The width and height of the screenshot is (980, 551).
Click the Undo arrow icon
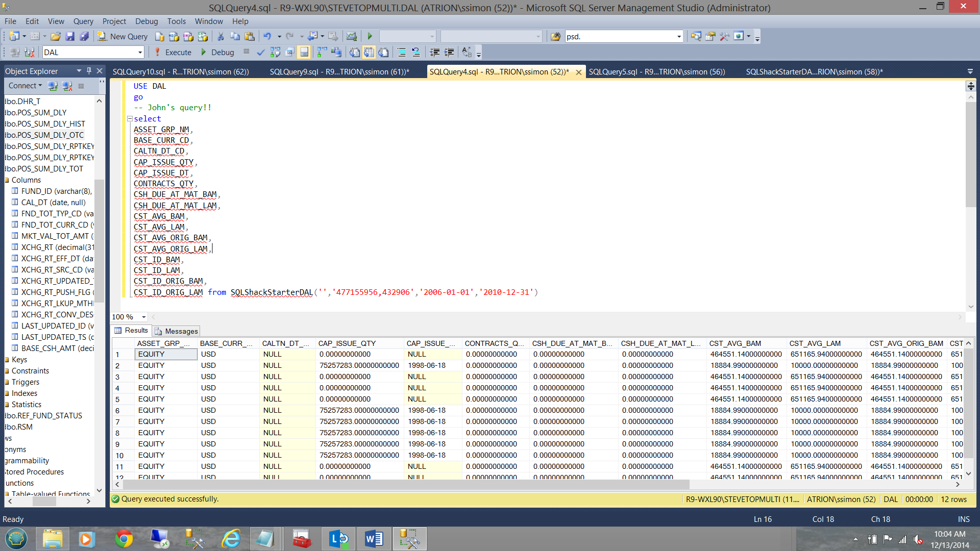(x=266, y=36)
